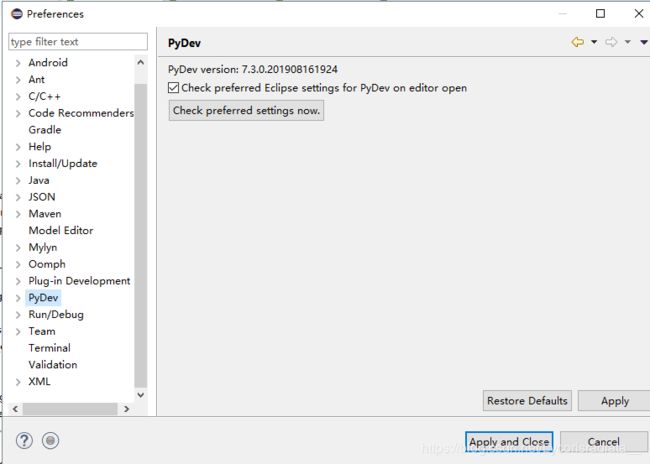Screen dimensions: 650x464
Task: Expand the Install/Update tree node
Action: tap(18, 164)
